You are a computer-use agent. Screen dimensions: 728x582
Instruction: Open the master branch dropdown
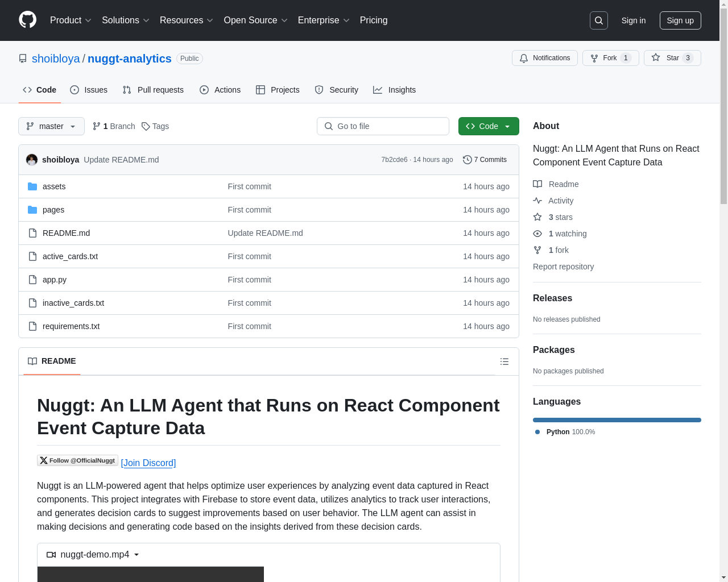tap(51, 126)
